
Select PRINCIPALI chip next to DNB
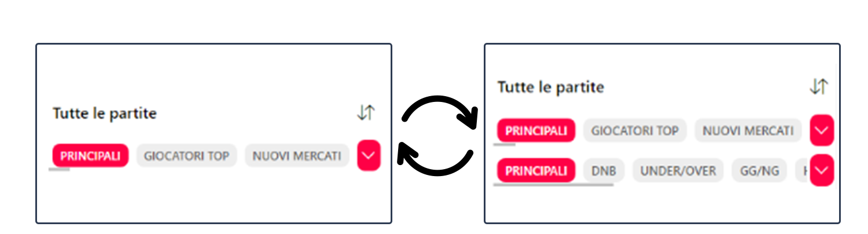tap(536, 171)
